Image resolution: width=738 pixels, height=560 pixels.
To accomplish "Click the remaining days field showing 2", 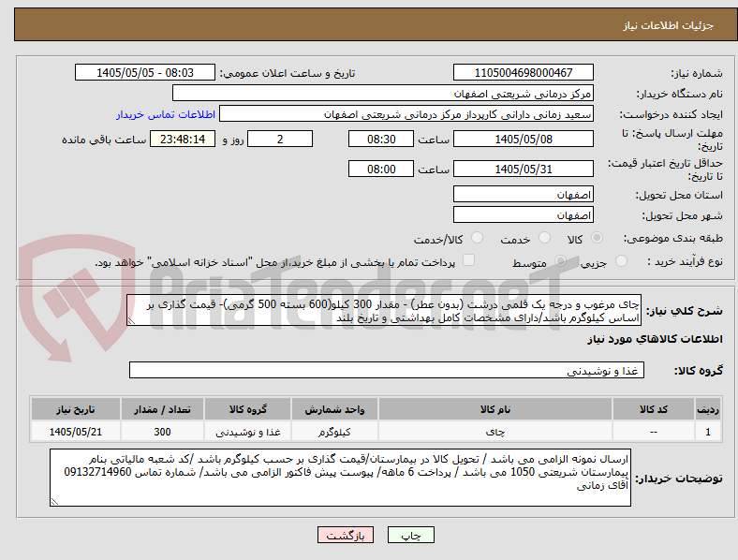I will pos(280,140).
